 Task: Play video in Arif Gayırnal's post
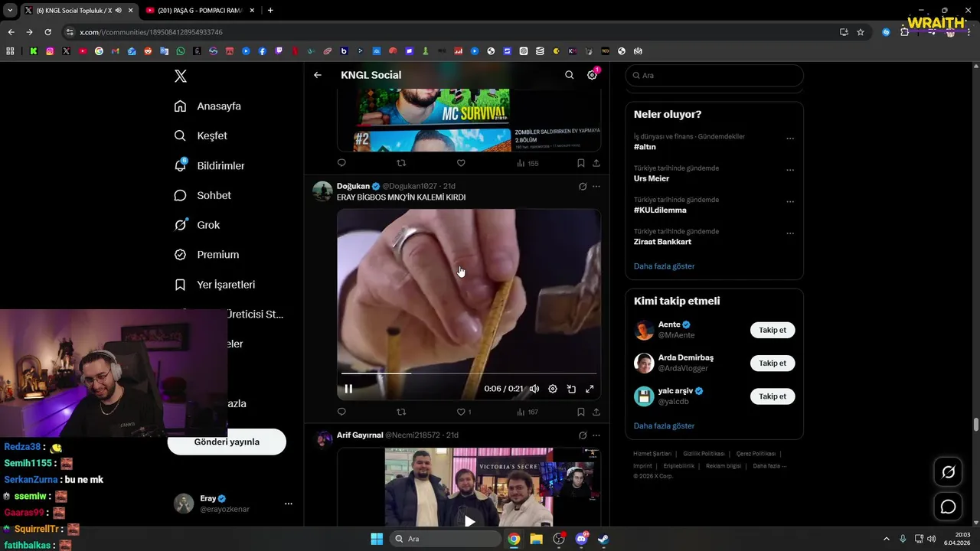pyautogui.click(x=469, y=521)
